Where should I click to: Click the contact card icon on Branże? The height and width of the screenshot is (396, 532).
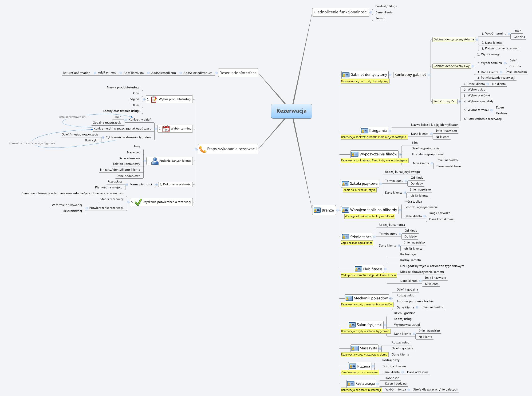pyautogui.click(x=317, y=210)
